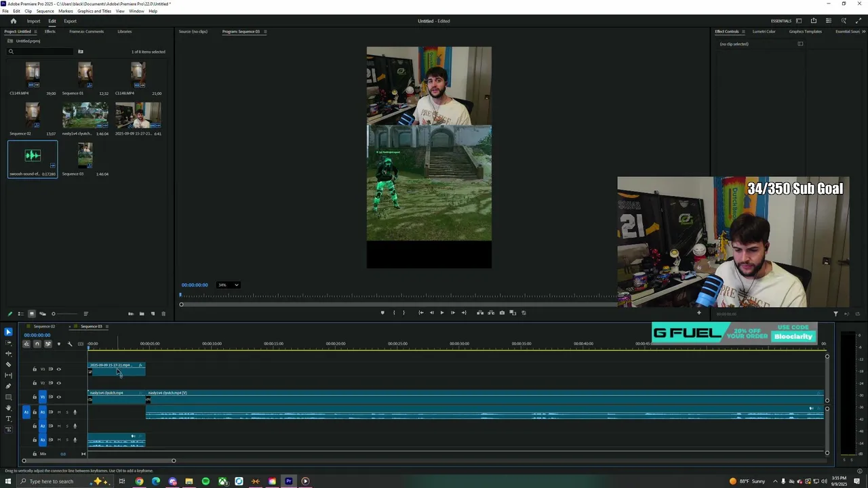Image resolution: width=868 pixels, height=488 pixels.
Task: Select the Pen tool
Action: coord(8,386)
